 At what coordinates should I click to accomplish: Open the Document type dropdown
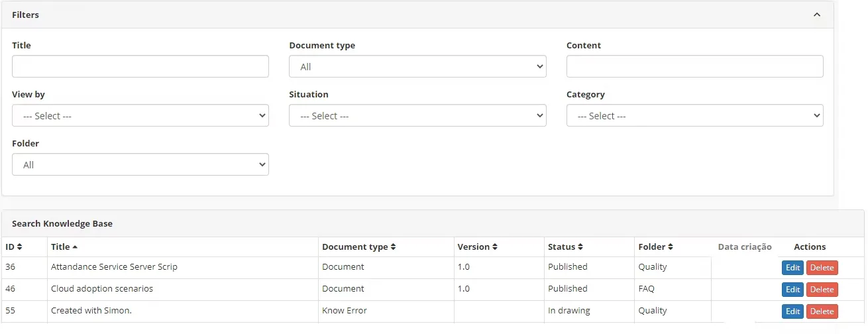point(417,66)
